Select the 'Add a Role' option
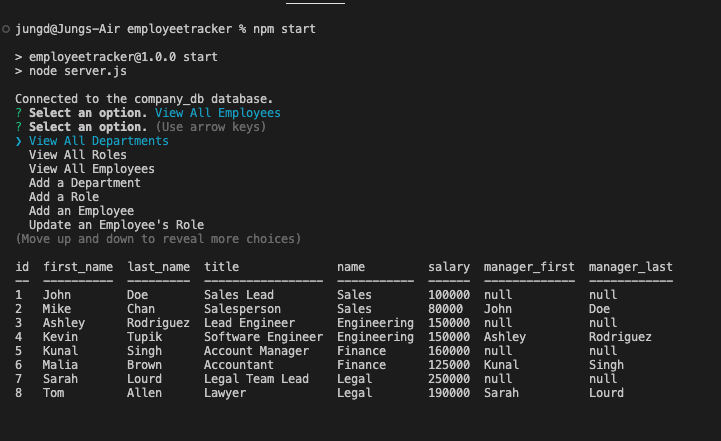Viewport: 721px width, 441px height. [64, 197]
